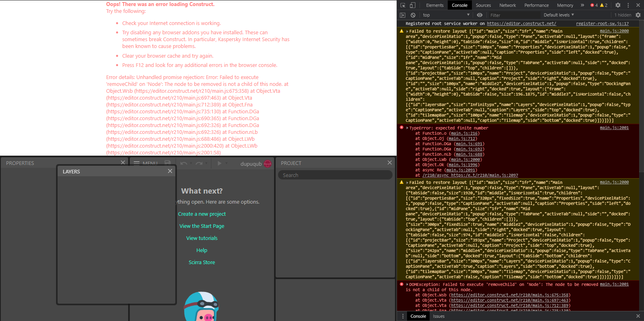Screen dimensions: 644x321
Task: Click 'View the Start Page' link
Action: pos(202,226)
